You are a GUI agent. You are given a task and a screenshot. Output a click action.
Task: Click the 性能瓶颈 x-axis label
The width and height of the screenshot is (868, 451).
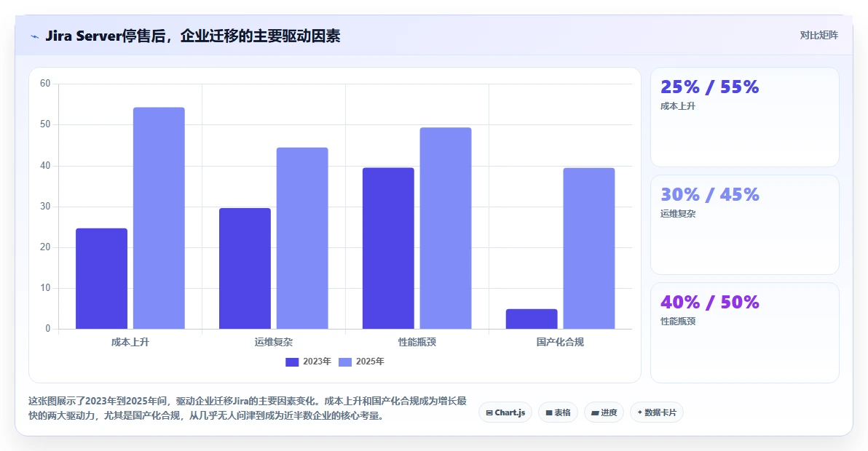417,342
